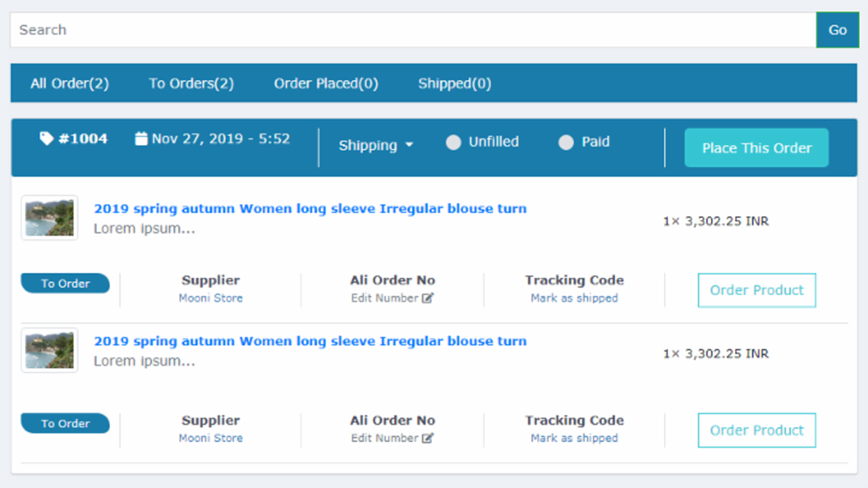This screenshot has width=868, height=488.
Task: Switch to the To Orders(2) tab
Action: (191, 83)
